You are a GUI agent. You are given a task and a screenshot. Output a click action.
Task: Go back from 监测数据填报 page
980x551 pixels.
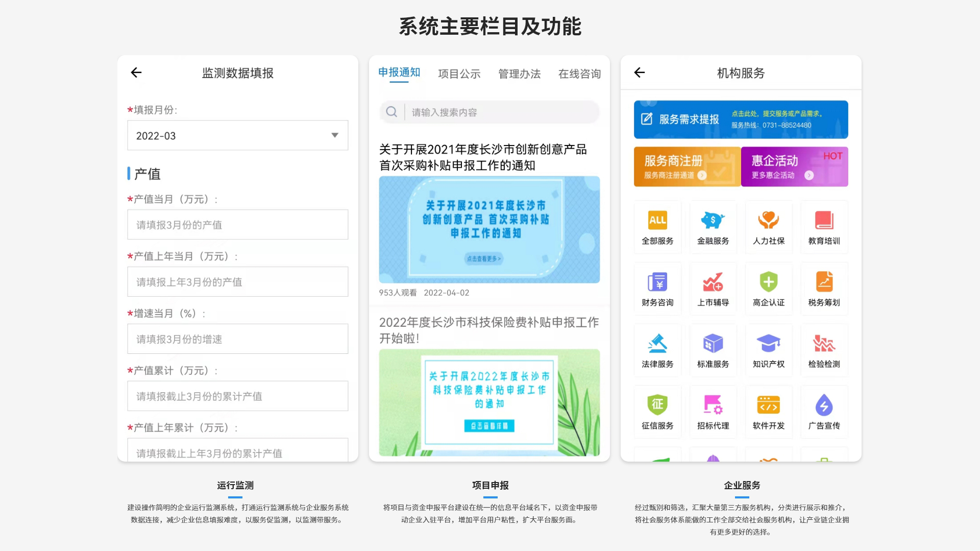pyautogui.click(x=136, y=73)
